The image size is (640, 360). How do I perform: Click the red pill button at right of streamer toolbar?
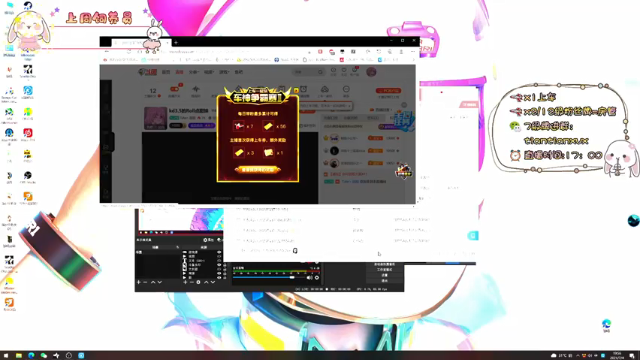[389, 91]
